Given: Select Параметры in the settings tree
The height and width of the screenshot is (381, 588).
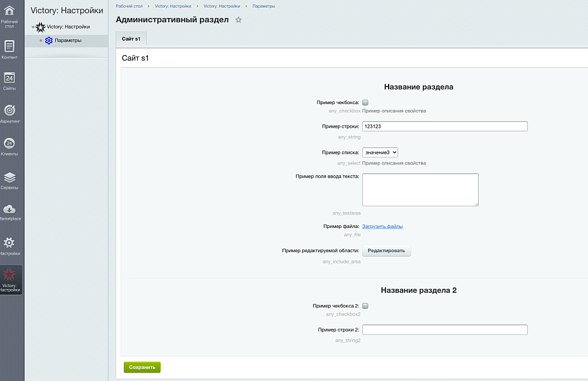Looking at the screenshot, I should click(x=68, y=41).
